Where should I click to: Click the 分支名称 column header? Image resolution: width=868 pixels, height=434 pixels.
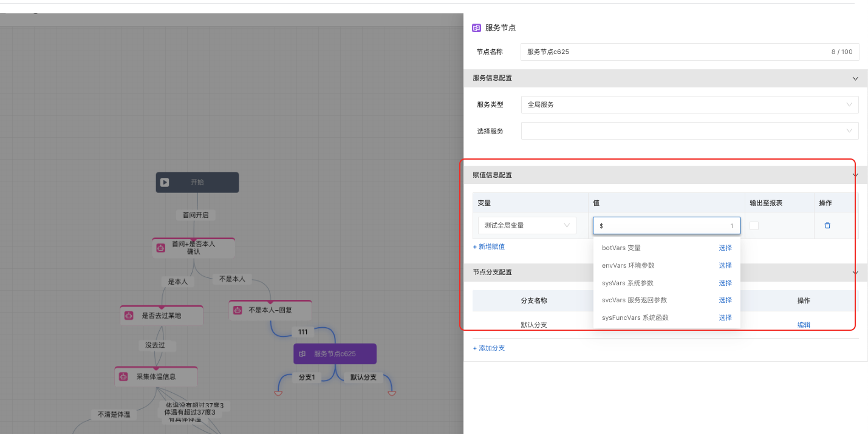[534, 300]
